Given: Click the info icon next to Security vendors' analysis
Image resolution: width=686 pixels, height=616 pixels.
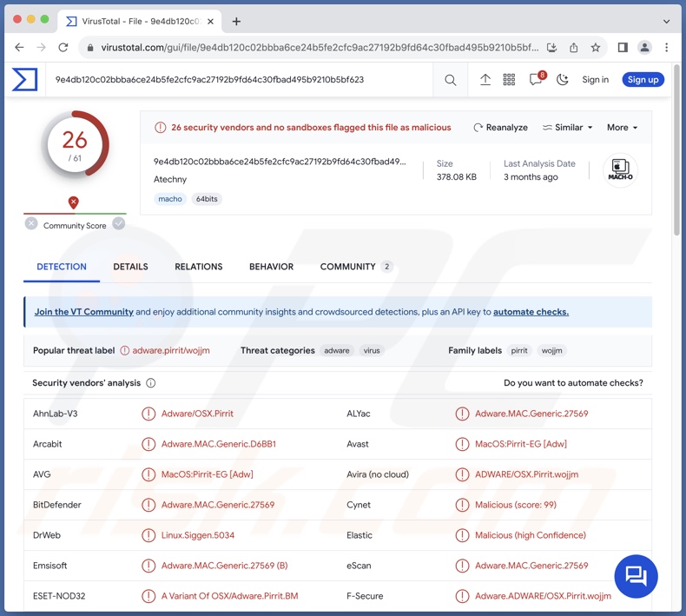Looking at the screenshot, I should click(150, 383).
